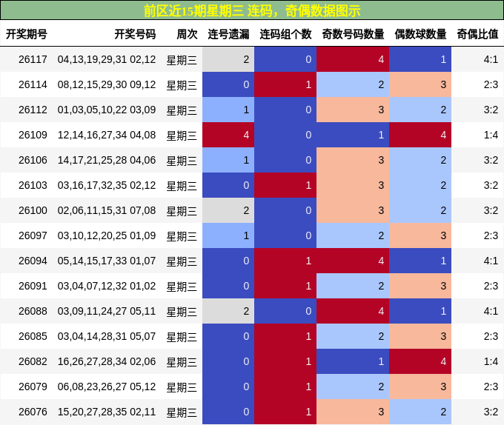Click issue number 26076
504x425 pixels.
pyautogui.click(x=33, y=412)
